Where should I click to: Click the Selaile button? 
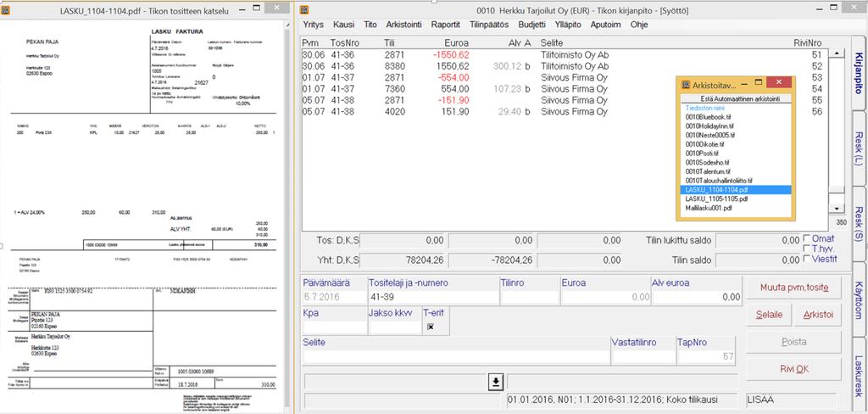[770, 315]
